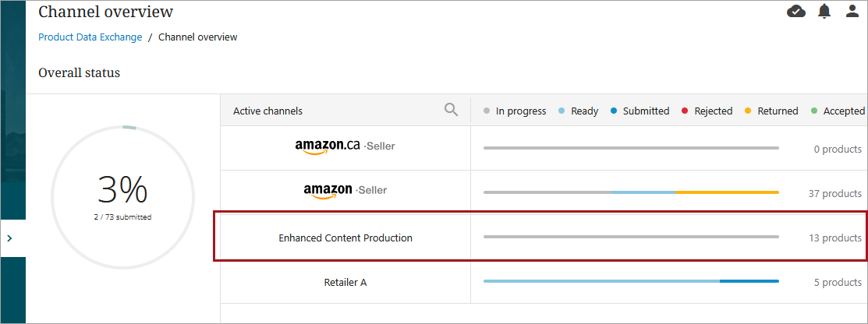
Task: Click the Product Data Exchange breadcrumb link
Action: pyautogui.click(x=90, y=37)
